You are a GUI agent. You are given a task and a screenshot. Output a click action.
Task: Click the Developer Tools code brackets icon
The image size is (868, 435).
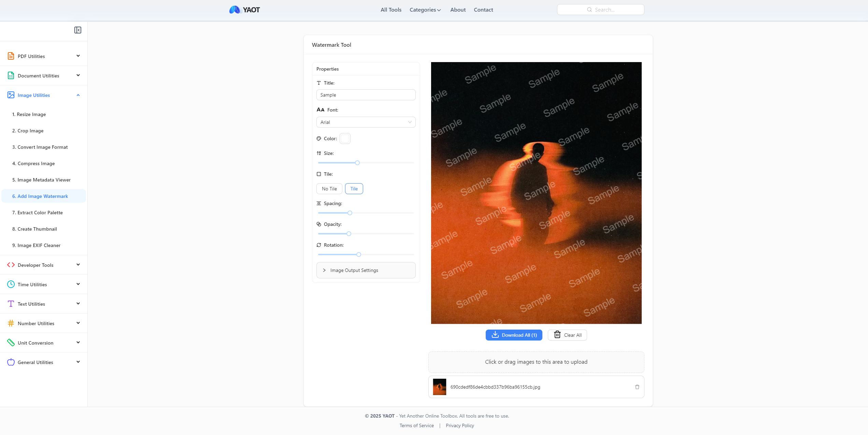click(11, 265)
